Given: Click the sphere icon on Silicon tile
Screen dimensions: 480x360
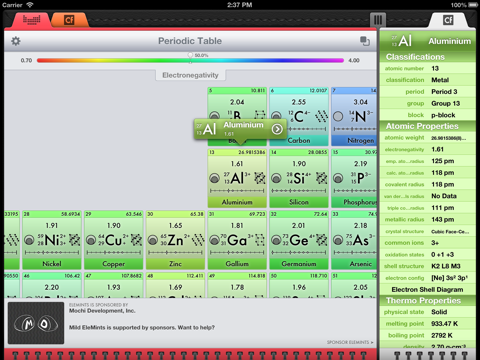Looking at the screenshot, I should click(x=276, y=178).
